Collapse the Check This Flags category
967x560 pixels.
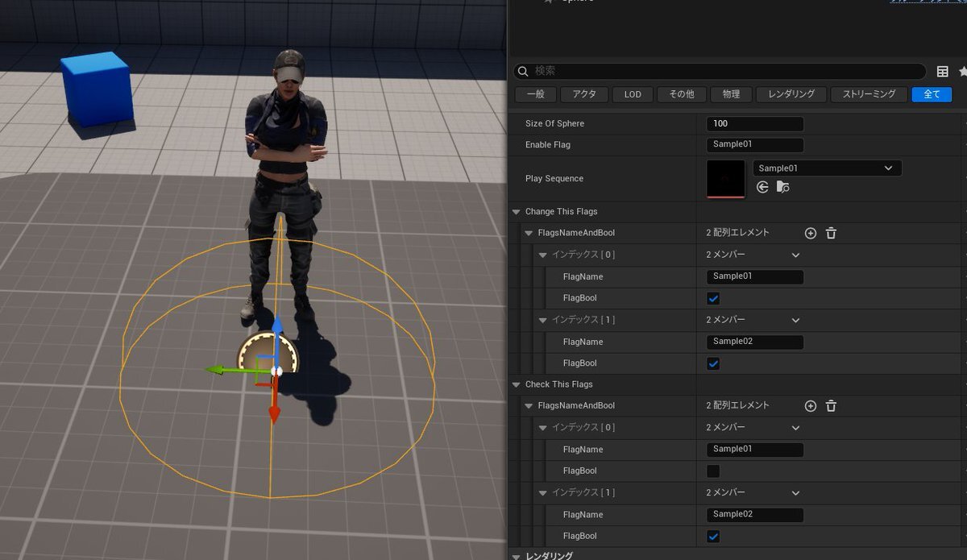tap(516, 385)
